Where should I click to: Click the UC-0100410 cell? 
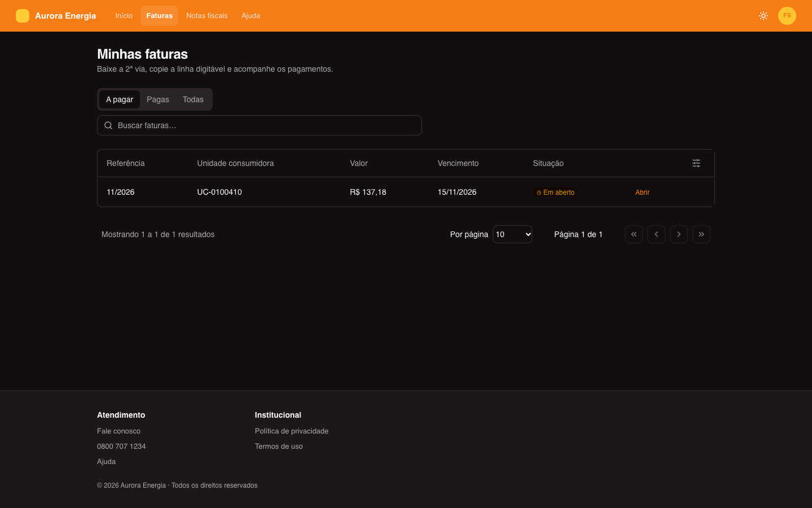pos(219,192)
